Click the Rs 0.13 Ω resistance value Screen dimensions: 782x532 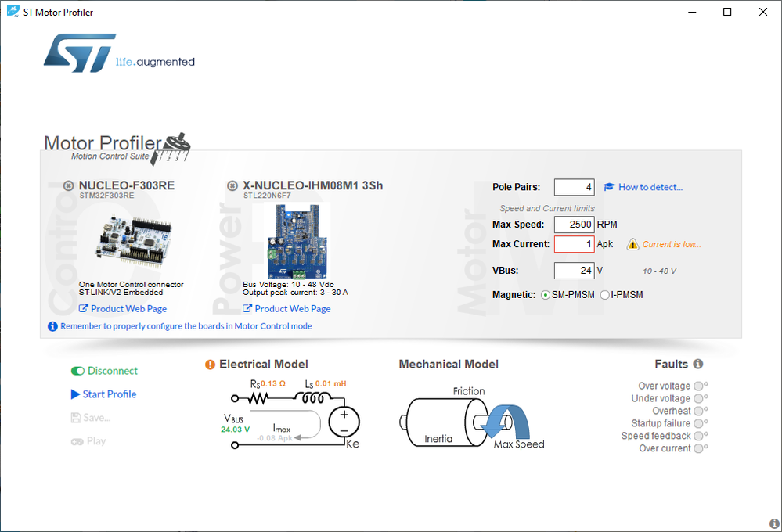point(273,383)
